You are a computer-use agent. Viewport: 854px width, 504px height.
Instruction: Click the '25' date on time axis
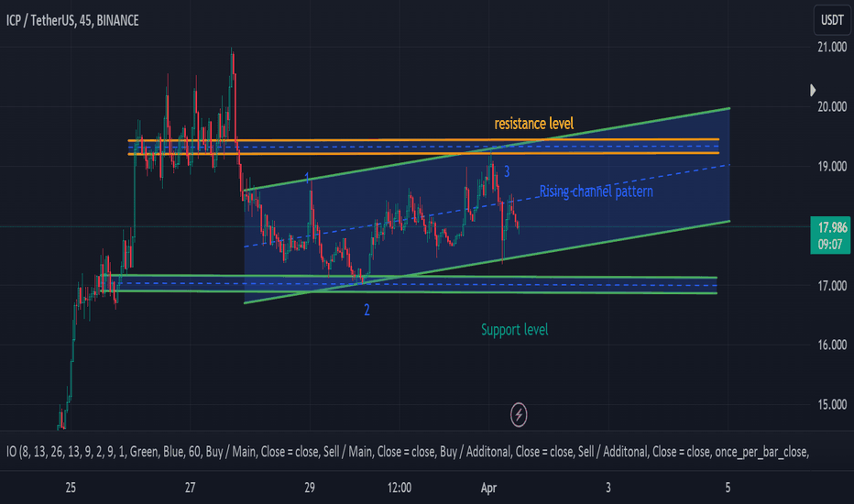(x=71, y=488)
